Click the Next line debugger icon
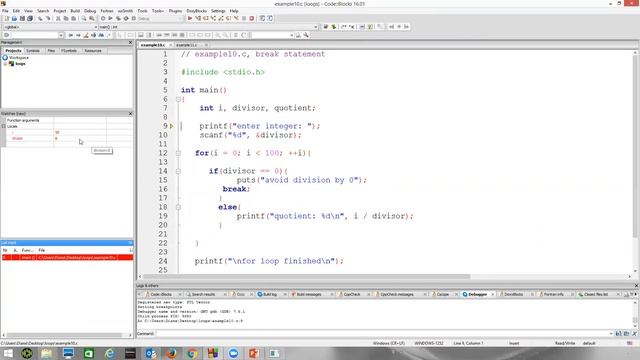This screenshot has height=360, width=640. click(206, 18)
